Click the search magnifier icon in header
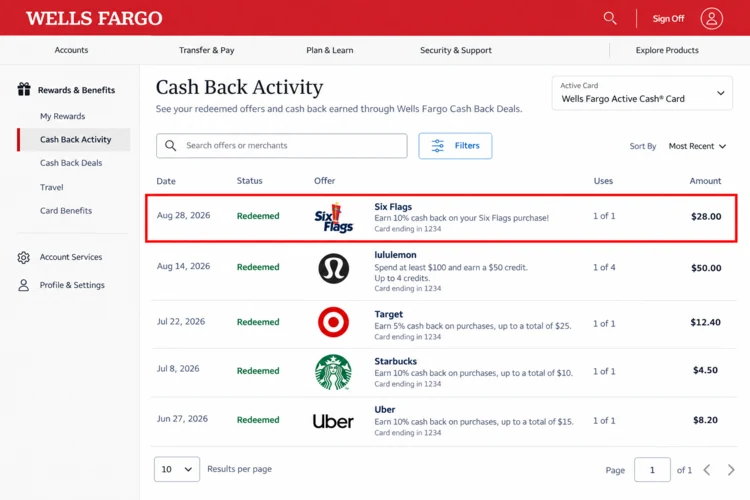This screenshot has width=750, height=500. tap(610, 18)
